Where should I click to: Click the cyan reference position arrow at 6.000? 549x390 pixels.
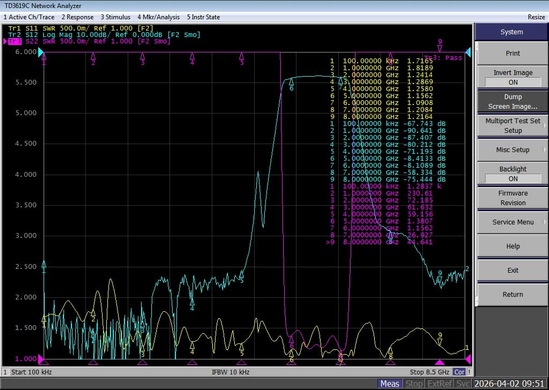(x=41, y=53)
